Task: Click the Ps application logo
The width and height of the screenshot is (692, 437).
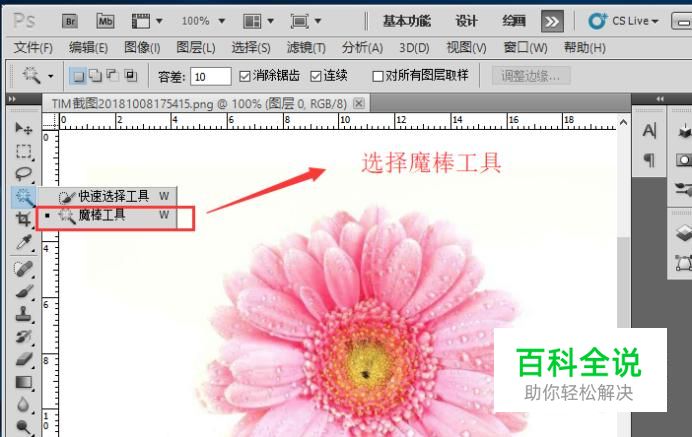Action: tap(24, 21)
